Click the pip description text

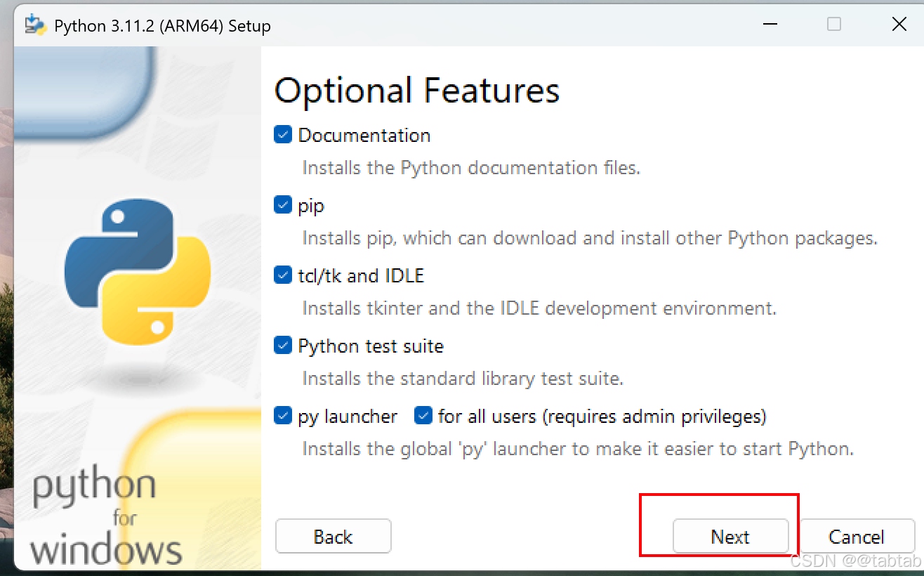(x=590, y=238)
